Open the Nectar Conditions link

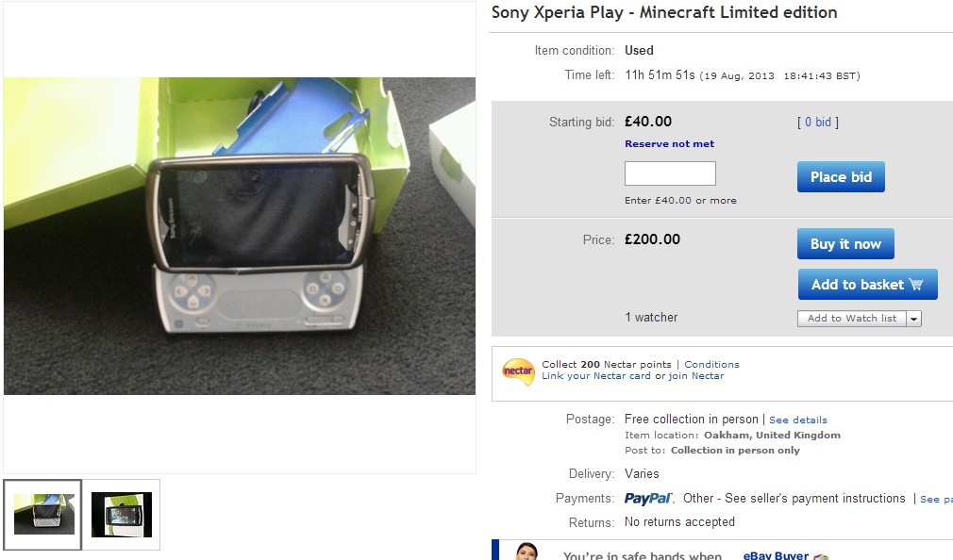tap(711, 365)
